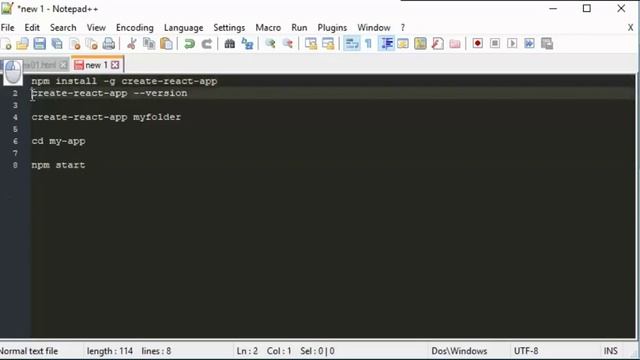Click line 'npm install -g create-react-app'
The image size is (640, 360).
point(124,81)
